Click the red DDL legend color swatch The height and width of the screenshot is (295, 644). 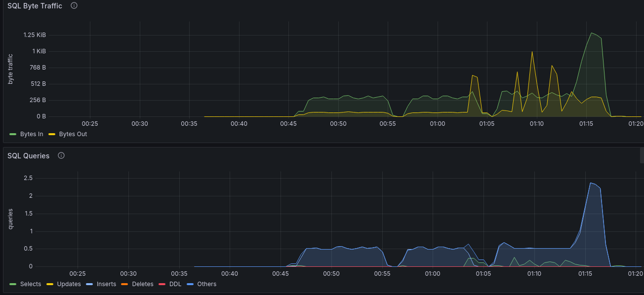click(x=161, y=284)
